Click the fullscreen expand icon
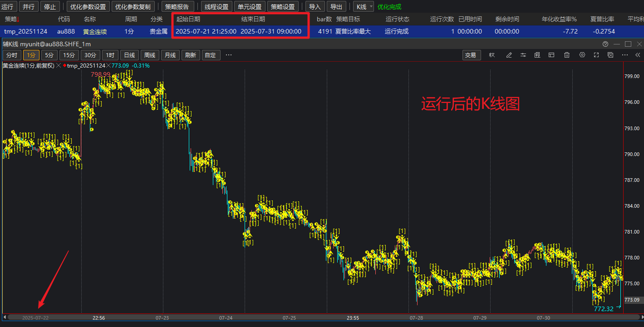The height and width of the screenshot is (327, 644). coord(596,55)
